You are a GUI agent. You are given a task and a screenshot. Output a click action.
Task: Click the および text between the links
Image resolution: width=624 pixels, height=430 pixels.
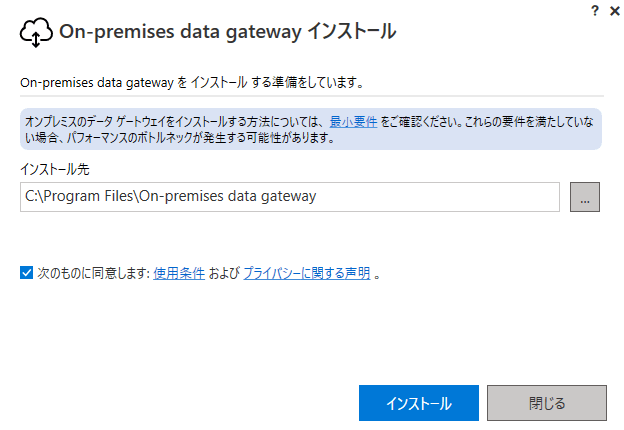224,272
